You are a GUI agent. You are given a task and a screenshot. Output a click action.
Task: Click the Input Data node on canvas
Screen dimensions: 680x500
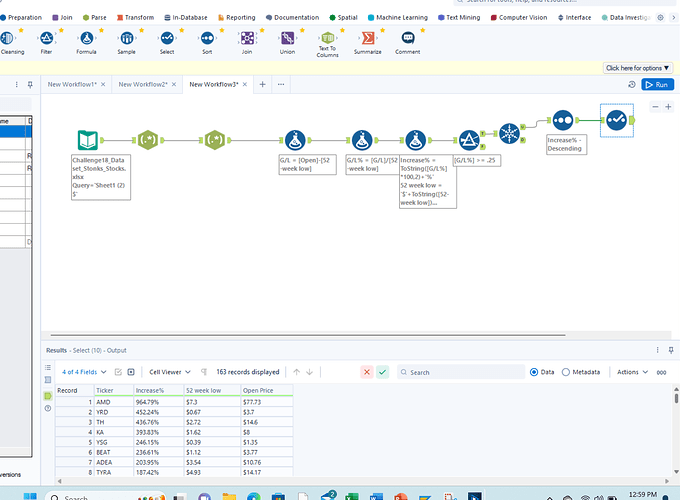[88, 140]
